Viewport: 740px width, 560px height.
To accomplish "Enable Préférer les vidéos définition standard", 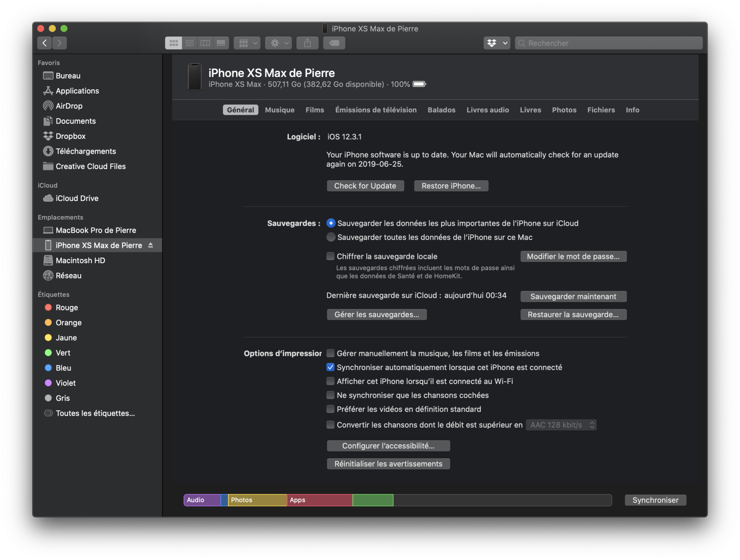I will click(330, 409).
